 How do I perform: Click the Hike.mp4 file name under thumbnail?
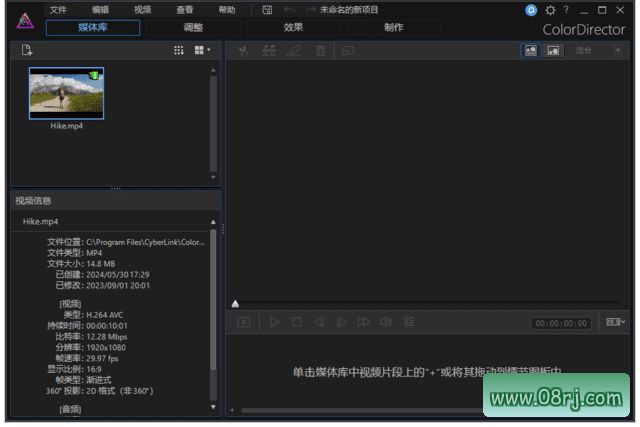[x=67, y=126]
